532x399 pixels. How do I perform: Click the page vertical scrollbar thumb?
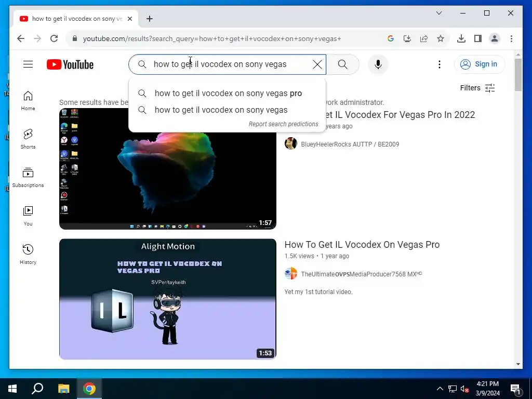click(x=518, y=75)
